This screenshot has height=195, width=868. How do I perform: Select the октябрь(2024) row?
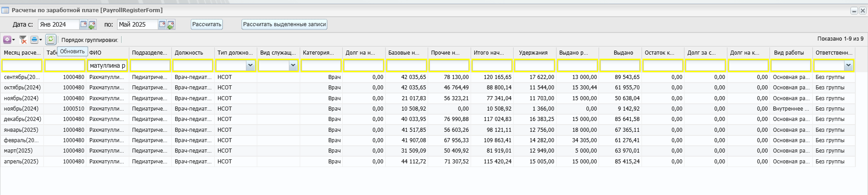tap(428, 88)
